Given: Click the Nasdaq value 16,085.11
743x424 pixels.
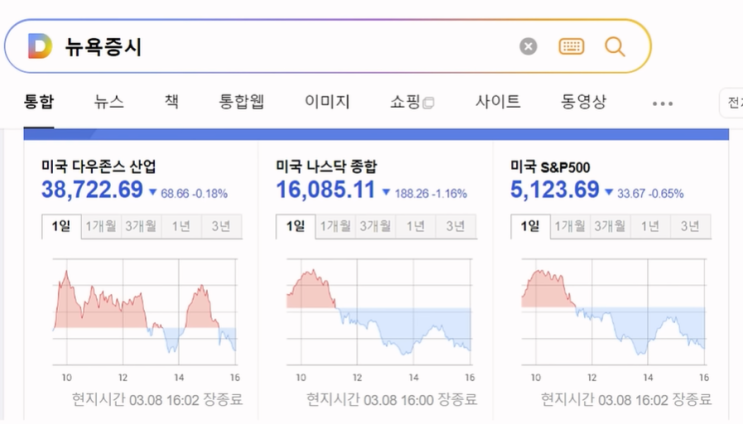Looking at the screenshot, I should click(x=326, y=189).
